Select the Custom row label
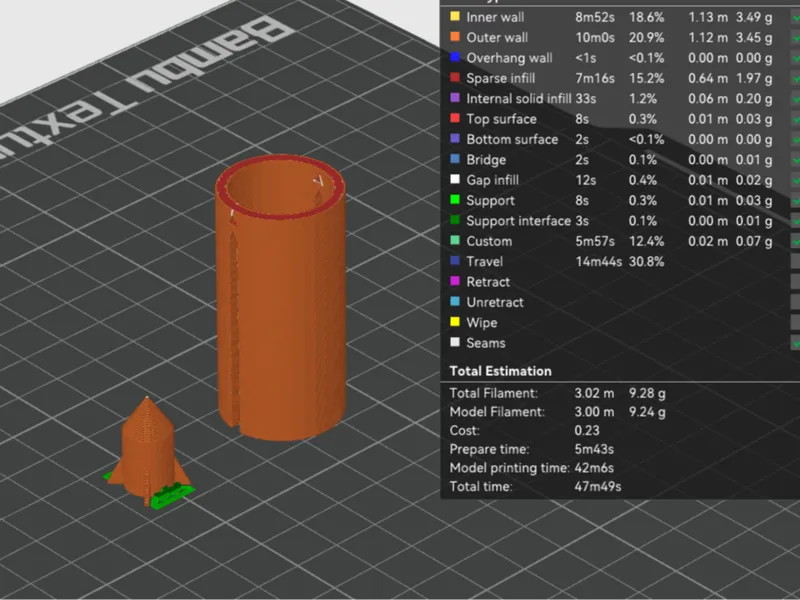This screenshot has width=800, height=600. [489, 241]
